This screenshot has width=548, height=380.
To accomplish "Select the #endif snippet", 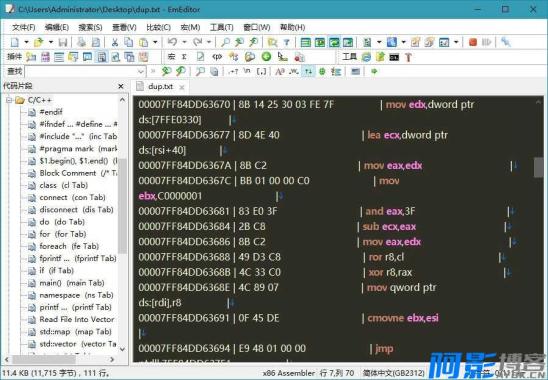I will [x=51, y=112].
